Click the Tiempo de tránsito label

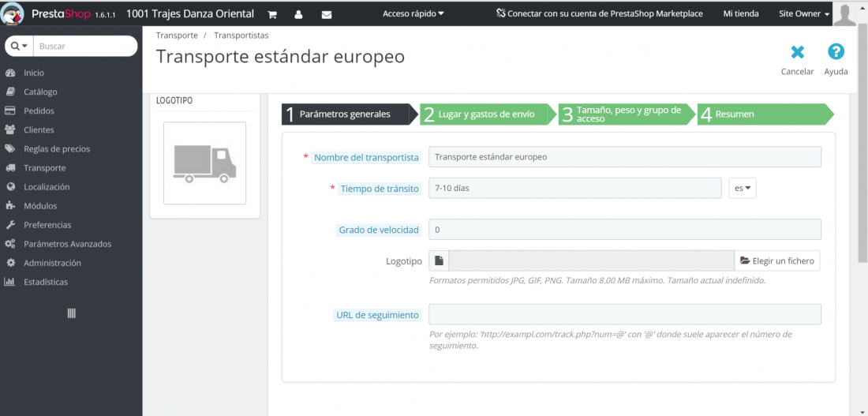click(380, 189)
